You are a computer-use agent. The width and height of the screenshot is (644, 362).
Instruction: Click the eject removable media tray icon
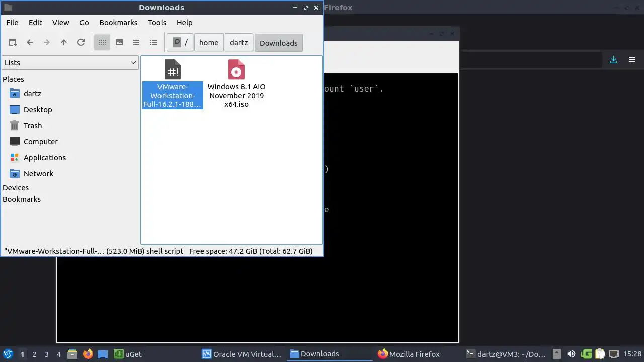(557, 354)
